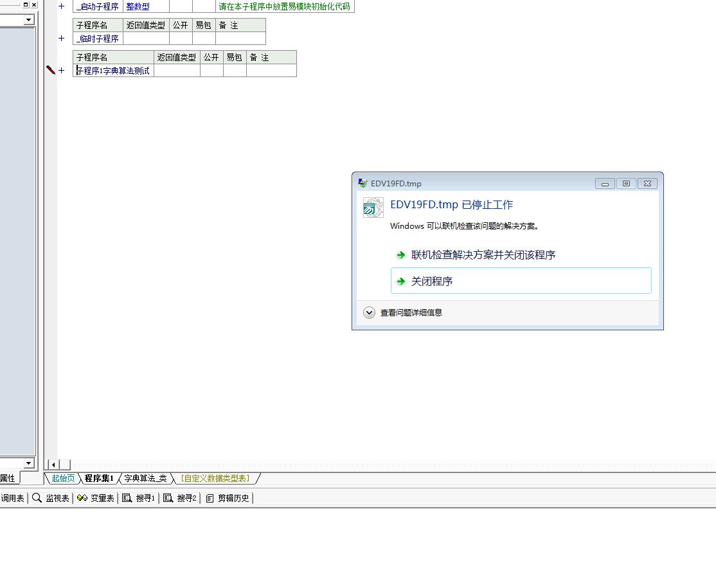This screenshot has width=716, height=588.
Task: Switch to the 字典算法_类 tab
Action: [145, 478]
